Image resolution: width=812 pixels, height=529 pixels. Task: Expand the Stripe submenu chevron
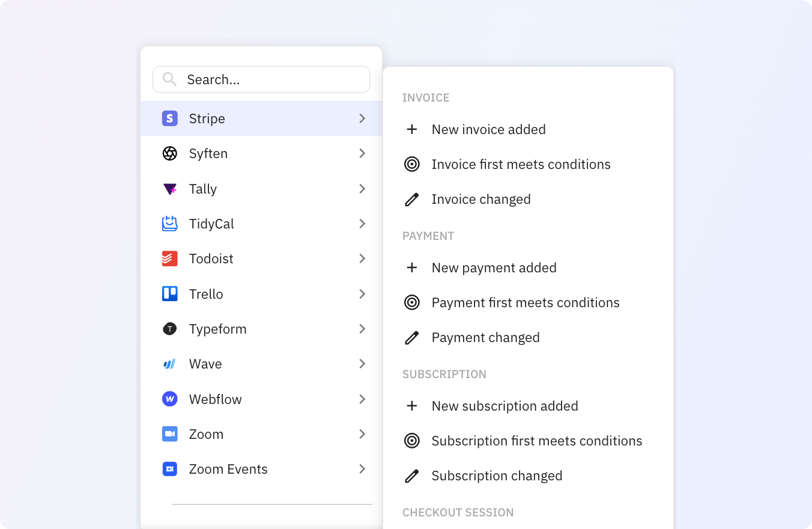362,118
